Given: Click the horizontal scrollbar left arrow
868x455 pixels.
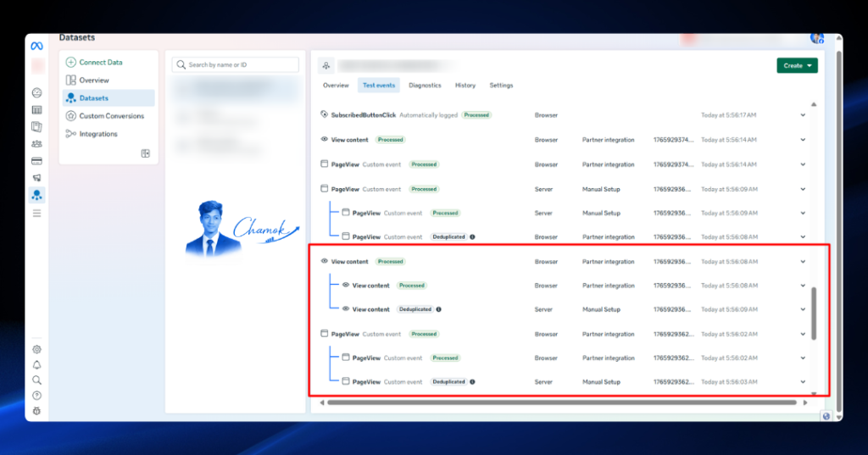Looking at the screenshot, I should tap(321, 402).
